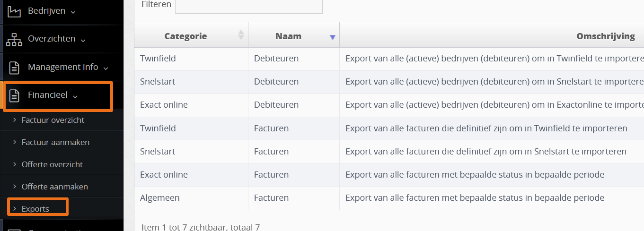Select the Algemeen Facturen export row
The image size is (644, 231).
point(389,198)
